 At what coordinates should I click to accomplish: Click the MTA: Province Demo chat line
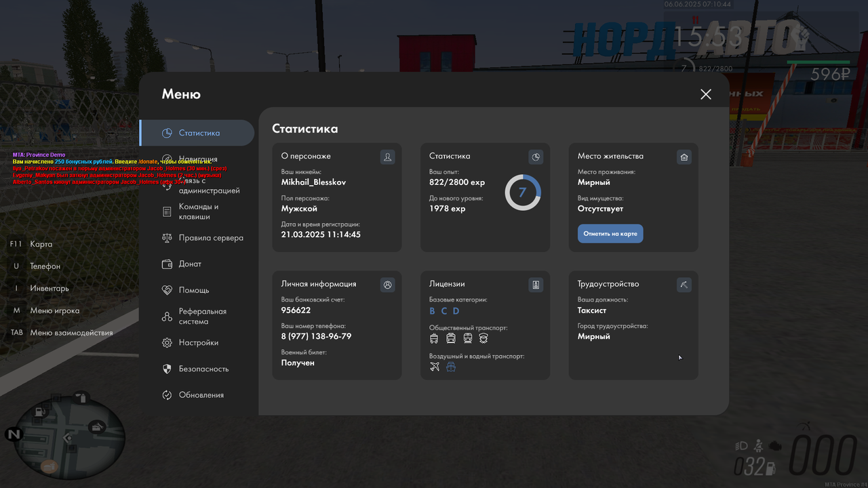39,155
